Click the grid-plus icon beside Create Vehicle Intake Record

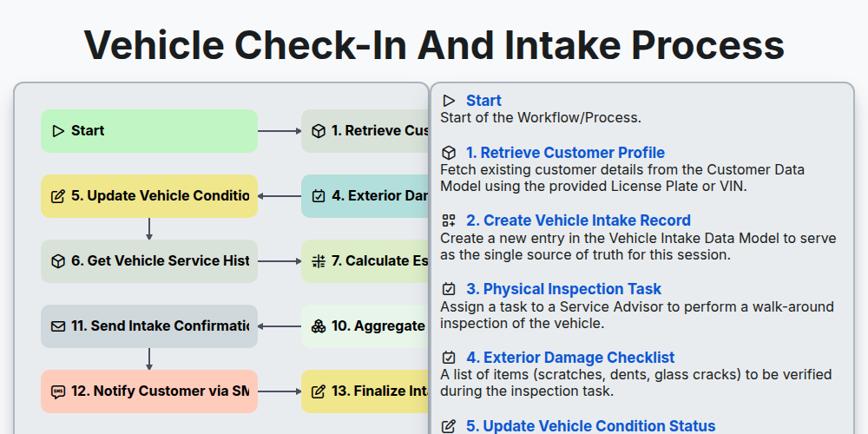coord(449,220)
